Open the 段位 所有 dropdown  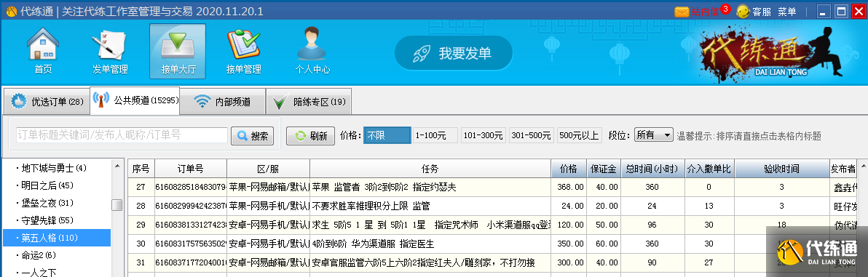pyautogui.click(x=654, y=135)
